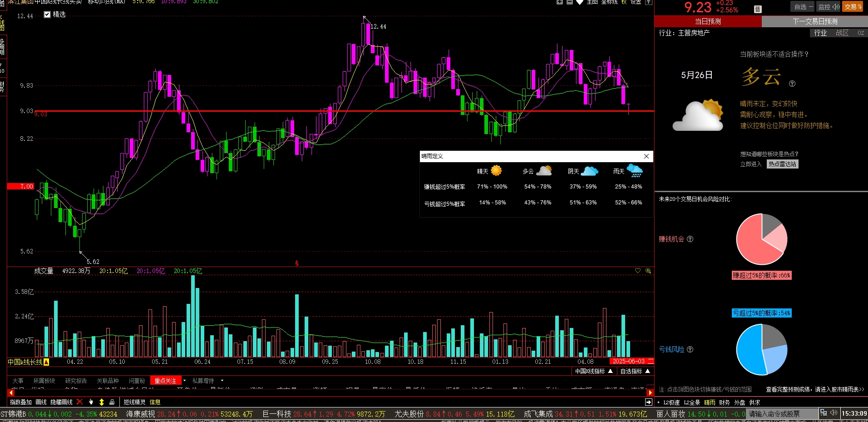Viewport: 868px width, 422px height.
Task: Open the 关联品种 tab
Action: click(x=108, y=381)
